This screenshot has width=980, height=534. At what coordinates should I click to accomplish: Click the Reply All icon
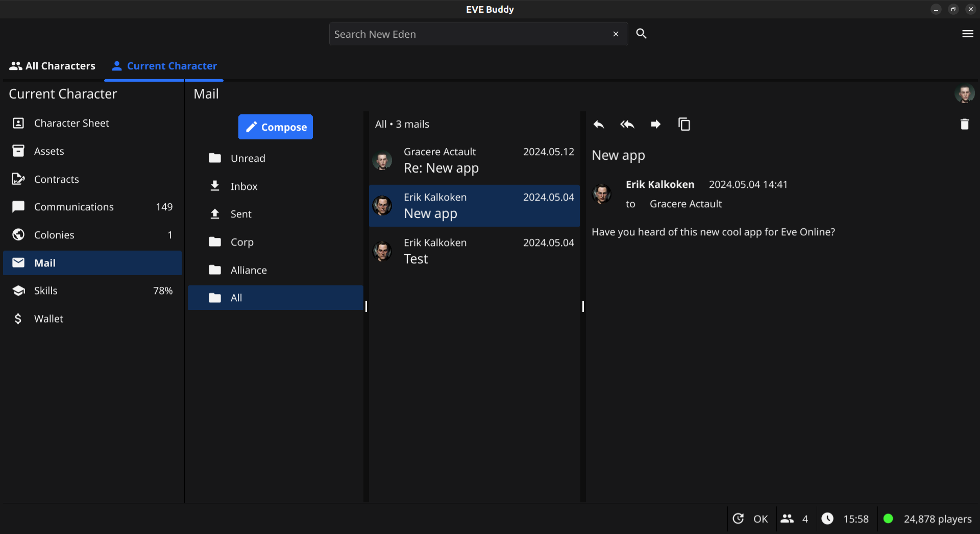(627, 124)
